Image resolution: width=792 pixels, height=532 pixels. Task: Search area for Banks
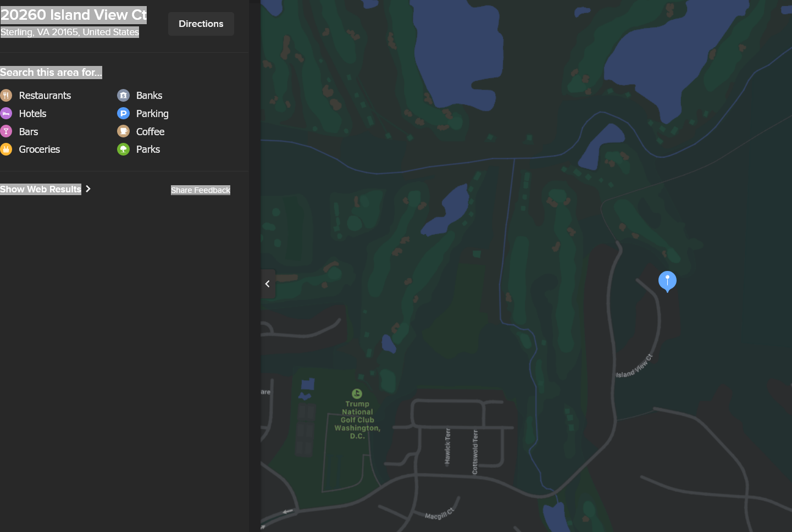tap(149, 96)
